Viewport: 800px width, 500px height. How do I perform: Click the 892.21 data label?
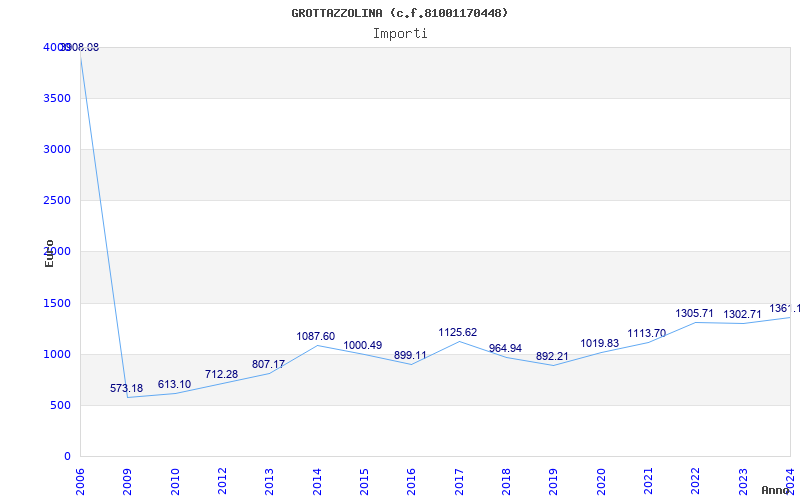point(552,356)
